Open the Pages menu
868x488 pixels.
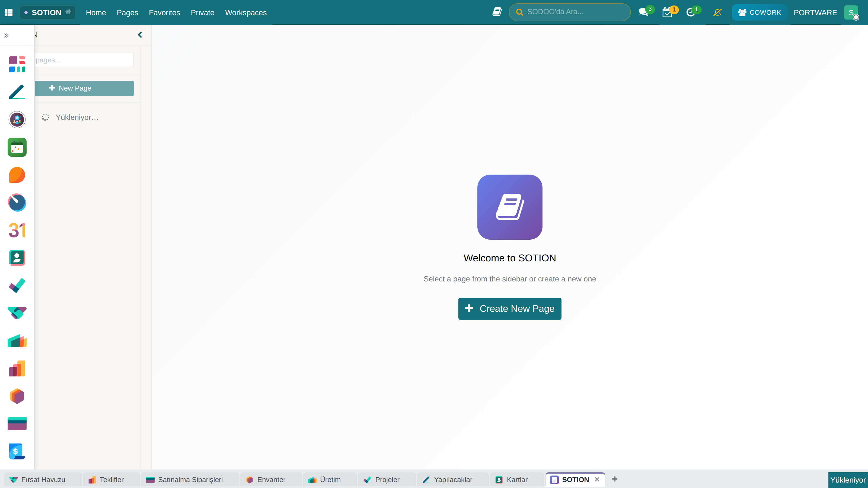coord(127,12)
